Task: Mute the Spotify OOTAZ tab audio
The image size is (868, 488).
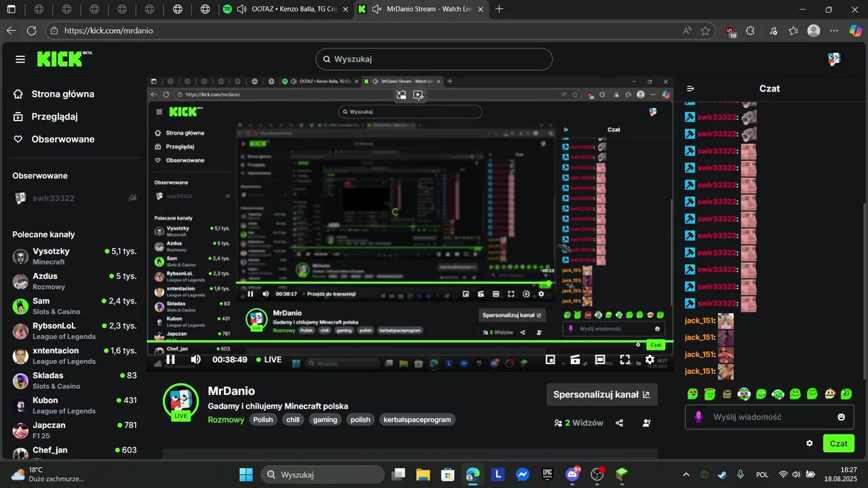Action: point(241,9)
